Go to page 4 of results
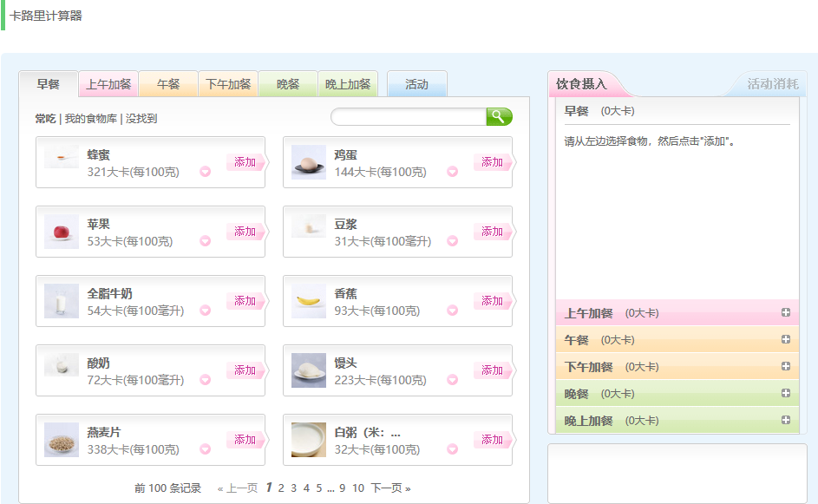The height and width of the screenshot is (504, 818). click(306, 488)
